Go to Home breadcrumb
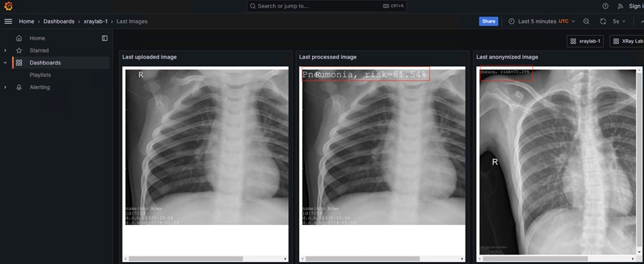The height and width of the screenshot is (264, 644). click(26, 21)
